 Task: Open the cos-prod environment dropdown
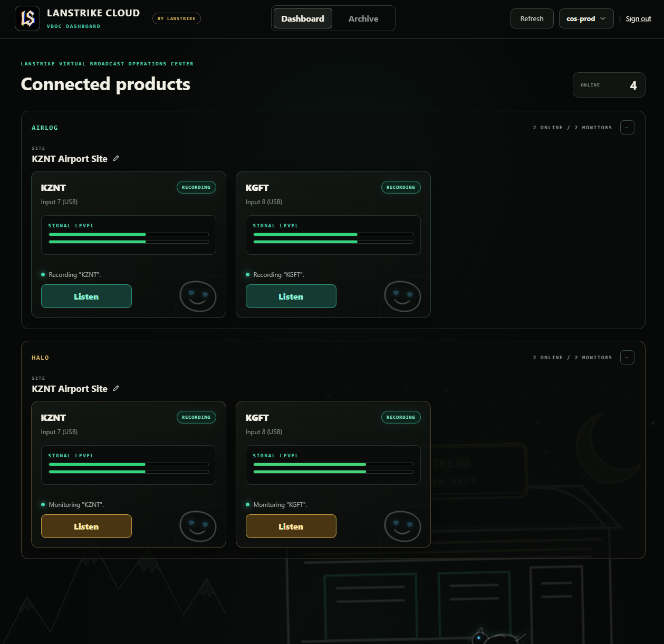pos(586,18)
